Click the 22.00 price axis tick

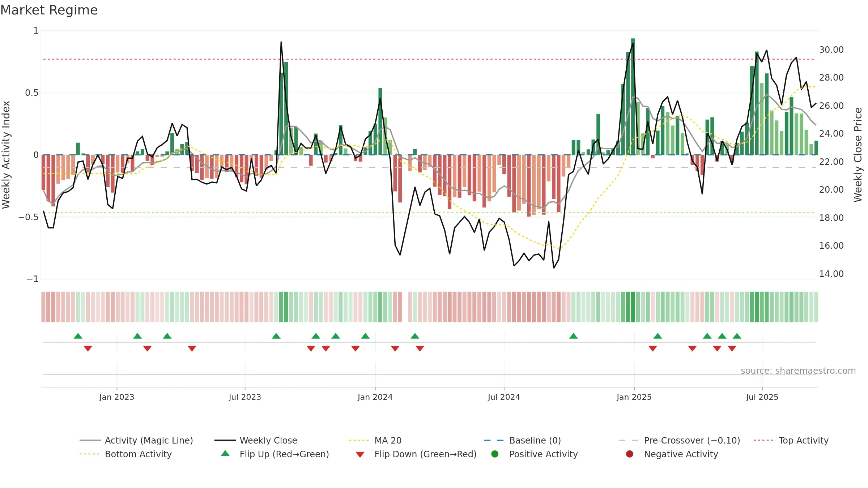831,162
